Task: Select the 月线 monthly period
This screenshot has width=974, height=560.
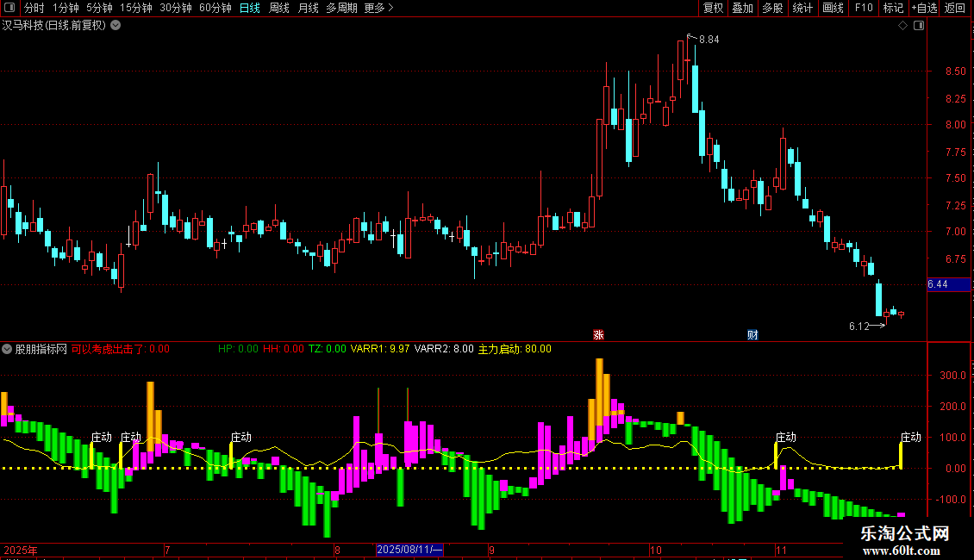Action: 308,8
